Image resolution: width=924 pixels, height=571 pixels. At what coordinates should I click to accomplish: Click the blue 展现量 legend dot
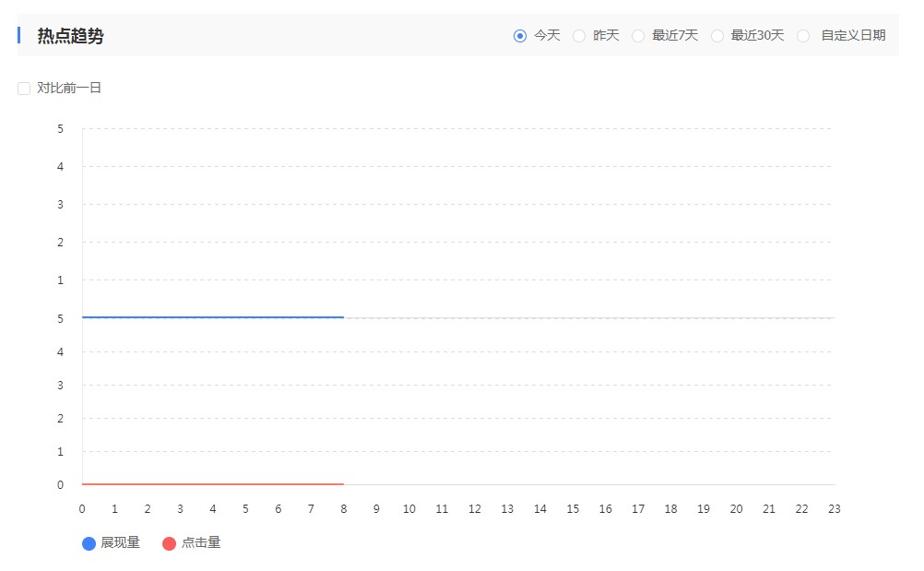(89, 543)
